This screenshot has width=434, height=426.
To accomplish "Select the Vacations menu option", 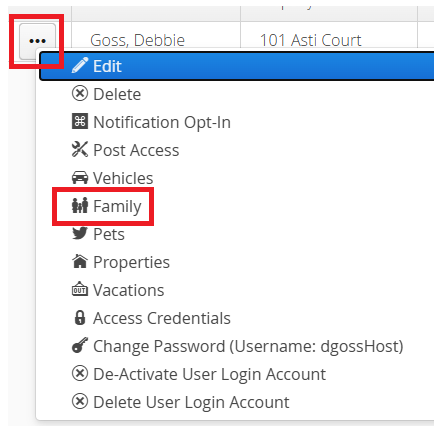I will (128, 290).
